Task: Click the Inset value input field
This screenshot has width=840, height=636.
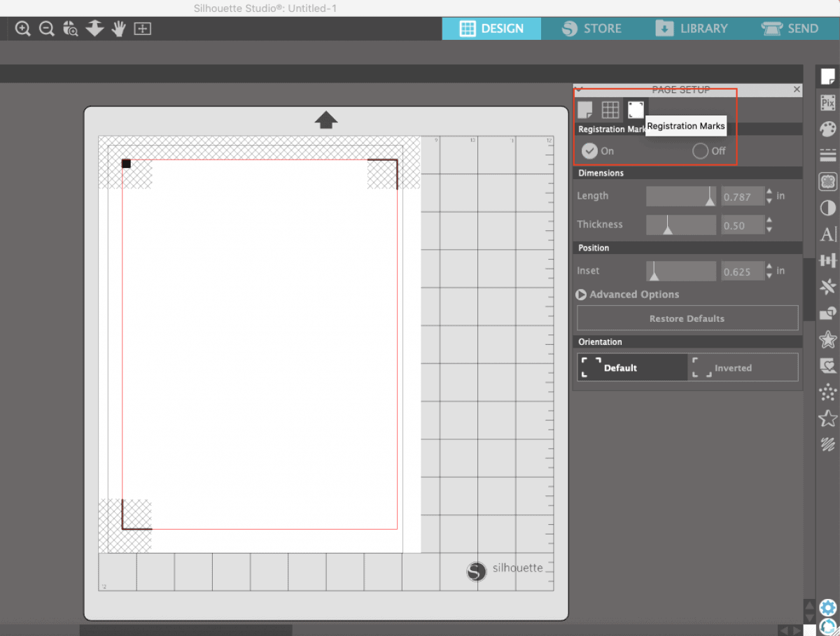Action: click(744, 271)
